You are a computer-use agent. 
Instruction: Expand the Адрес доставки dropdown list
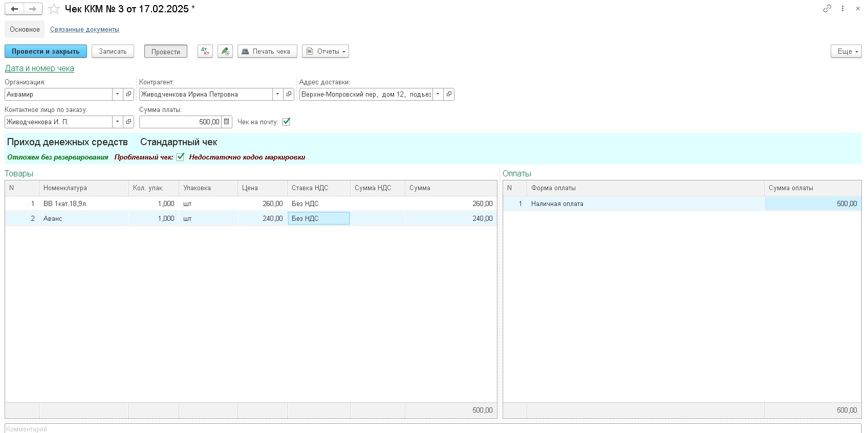(438, 94)
